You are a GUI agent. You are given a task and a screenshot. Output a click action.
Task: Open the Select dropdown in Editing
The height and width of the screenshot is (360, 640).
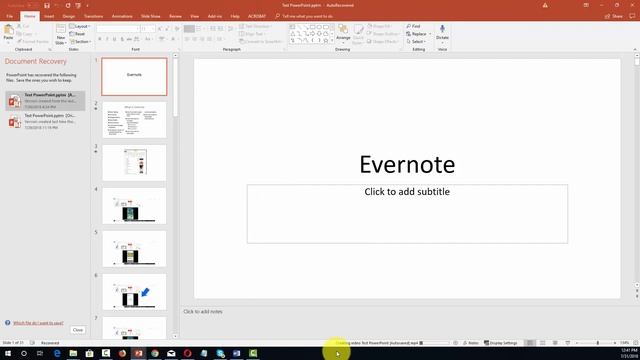(416, 42)
